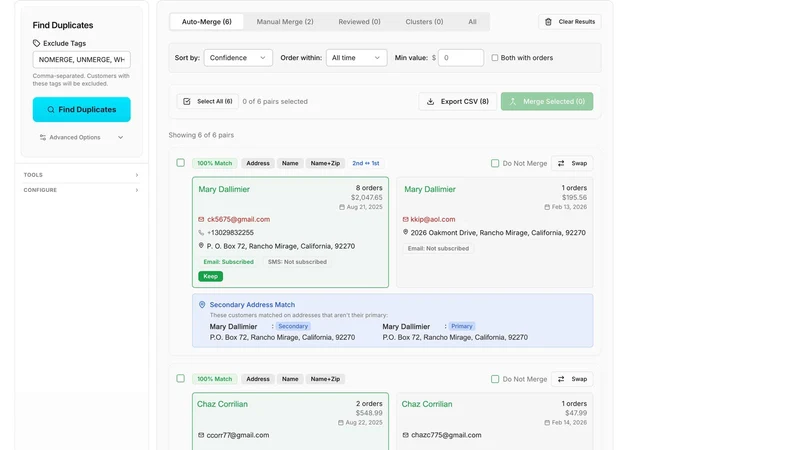Click the Secondary Address Match heading
This screenshot has width=800, height=450.
[x=252, y=305]
